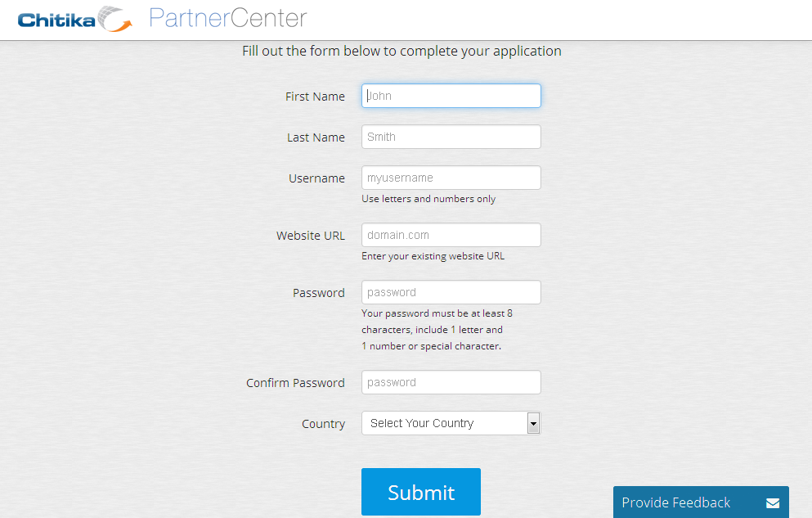812x518 pixels.
Task: Click the "Confirm Password" field label
Action: click(295, 383)
